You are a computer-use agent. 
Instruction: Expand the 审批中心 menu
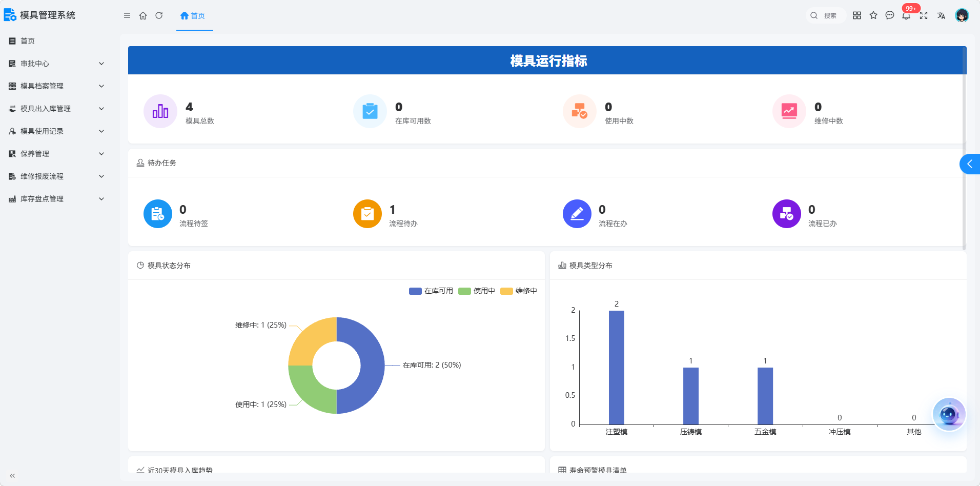[x=56, y=64]
